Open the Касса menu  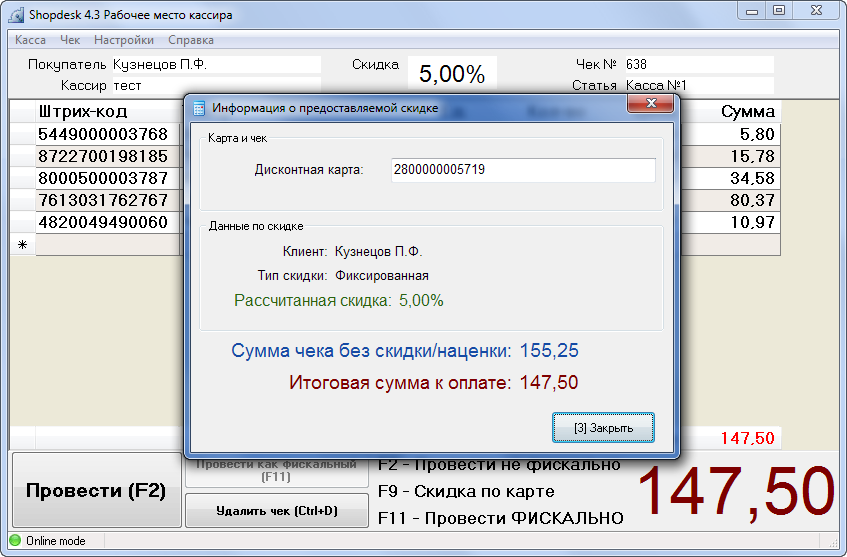tap(30, 40)
